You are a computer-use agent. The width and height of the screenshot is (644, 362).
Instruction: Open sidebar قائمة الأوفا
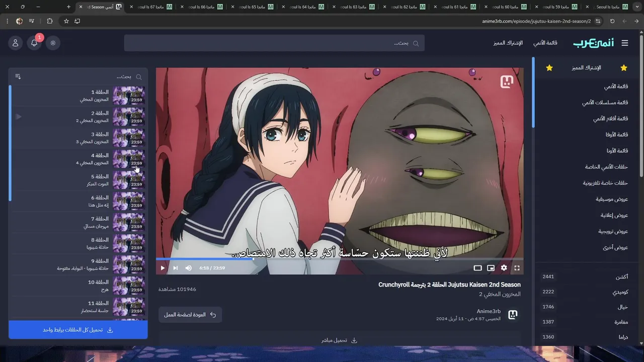coord(617,135)
